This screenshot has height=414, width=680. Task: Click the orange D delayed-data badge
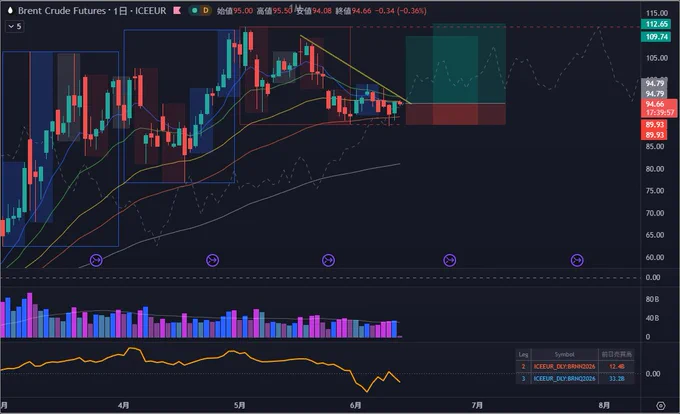tap(206, 10)
